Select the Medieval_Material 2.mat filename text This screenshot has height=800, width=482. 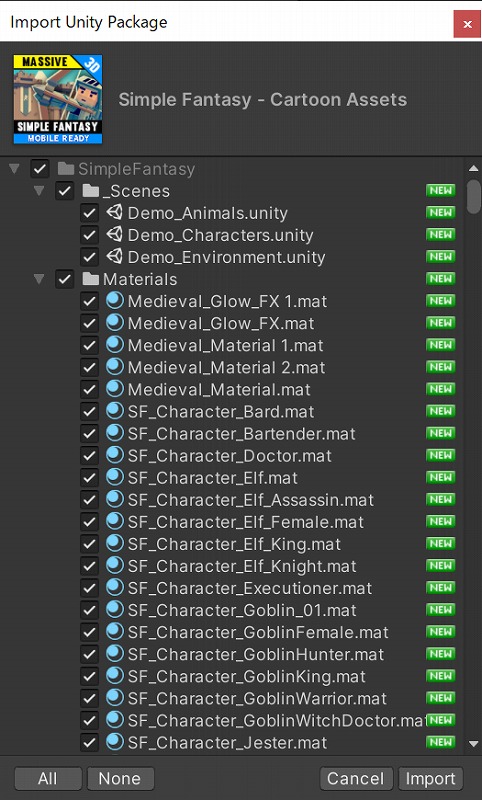226,367
